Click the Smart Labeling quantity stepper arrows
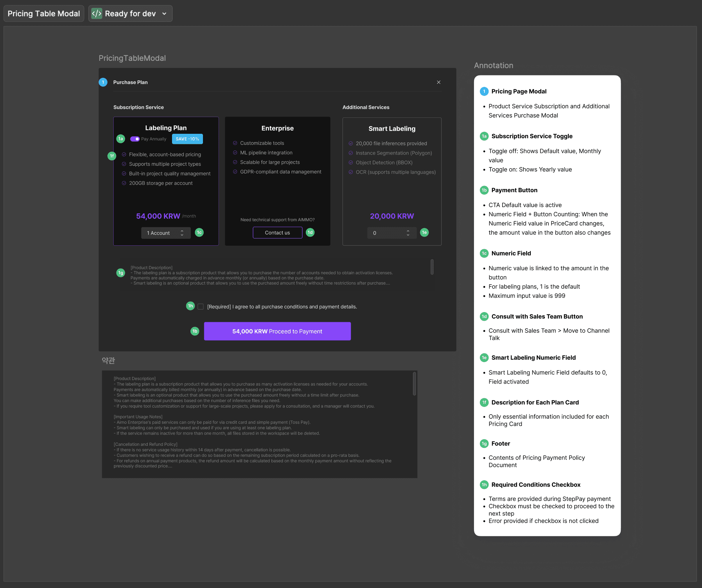 tap(408, 233)
